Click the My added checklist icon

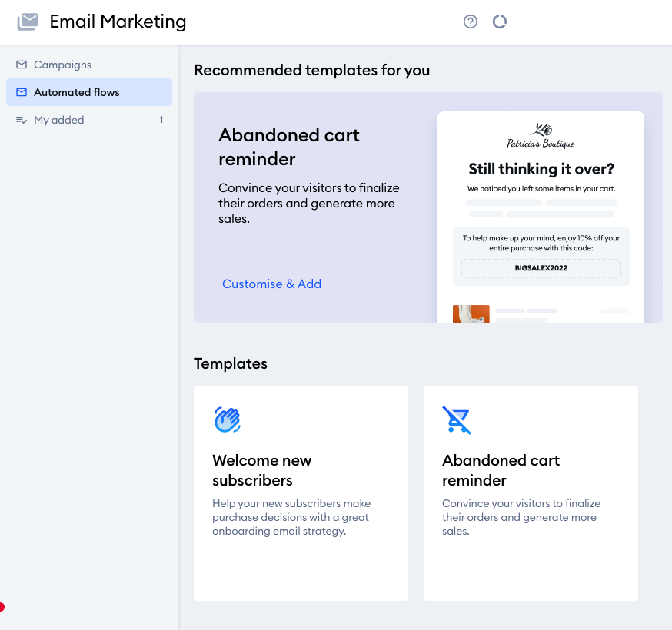[x=22, y=120]
